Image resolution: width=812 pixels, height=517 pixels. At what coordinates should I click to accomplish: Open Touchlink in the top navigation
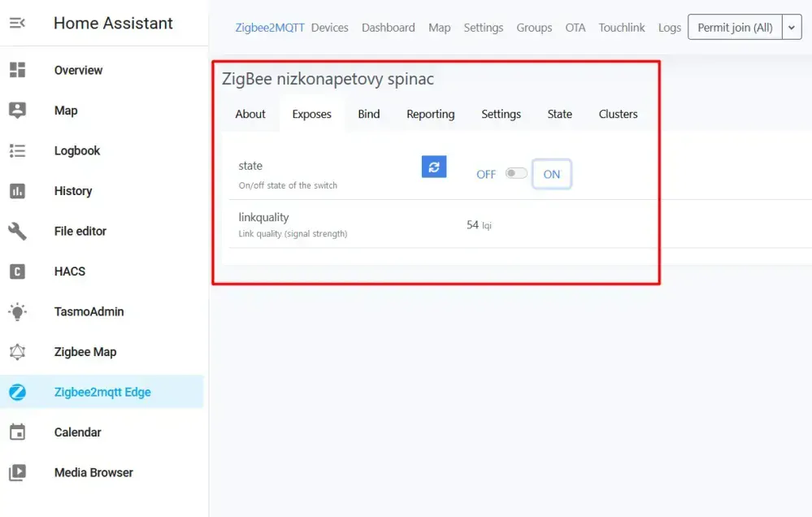[622, 28]
